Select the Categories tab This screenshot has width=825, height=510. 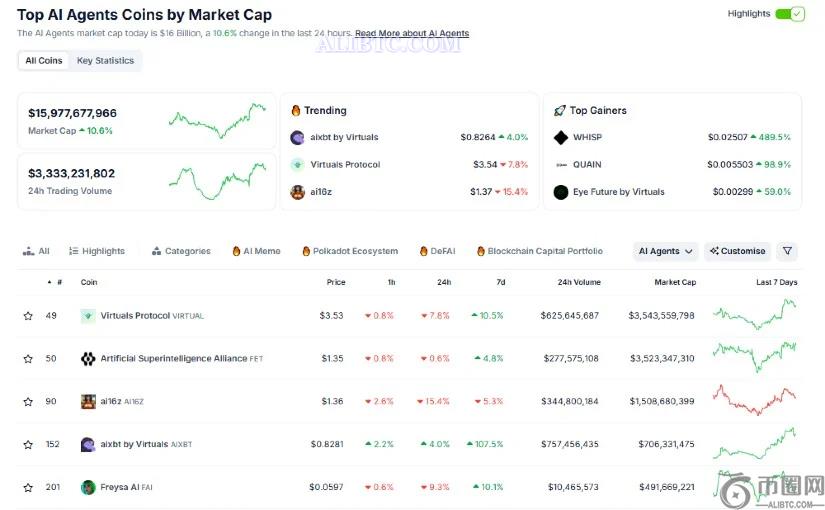[x=181, y=251]
